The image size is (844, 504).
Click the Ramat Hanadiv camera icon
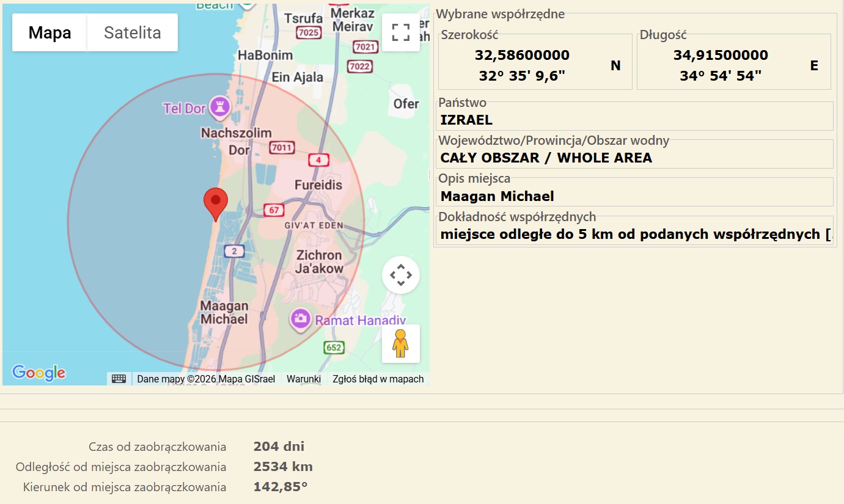tap(300, 319)
